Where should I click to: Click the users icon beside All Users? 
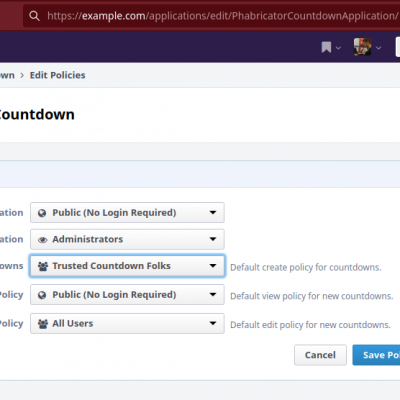43,324
